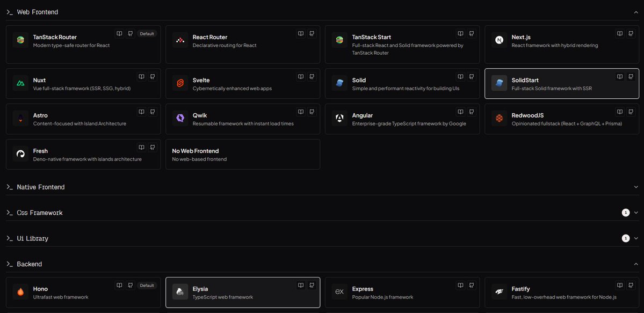
Task: Open docs book icon on Next.js card
Action: [x=620, y=34]
